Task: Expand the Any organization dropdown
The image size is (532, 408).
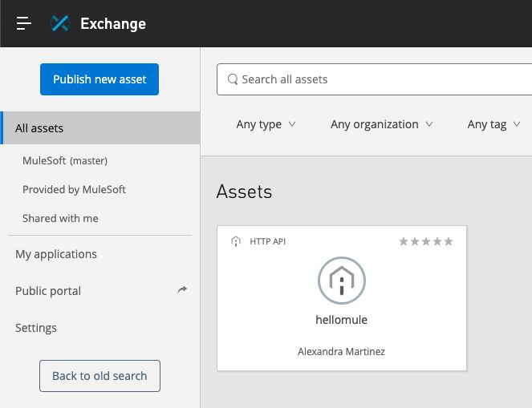Action: pyautogui.click(x=381, y=124)
